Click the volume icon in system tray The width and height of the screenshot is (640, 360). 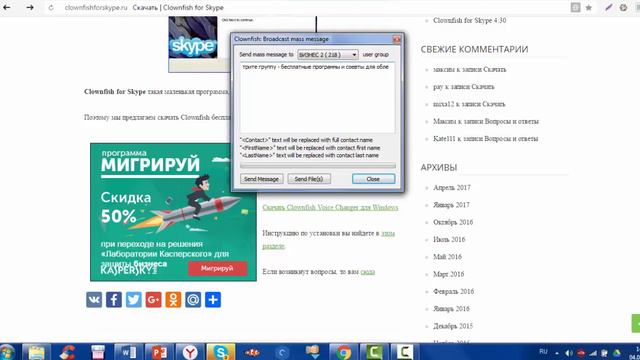coord(569,353)
